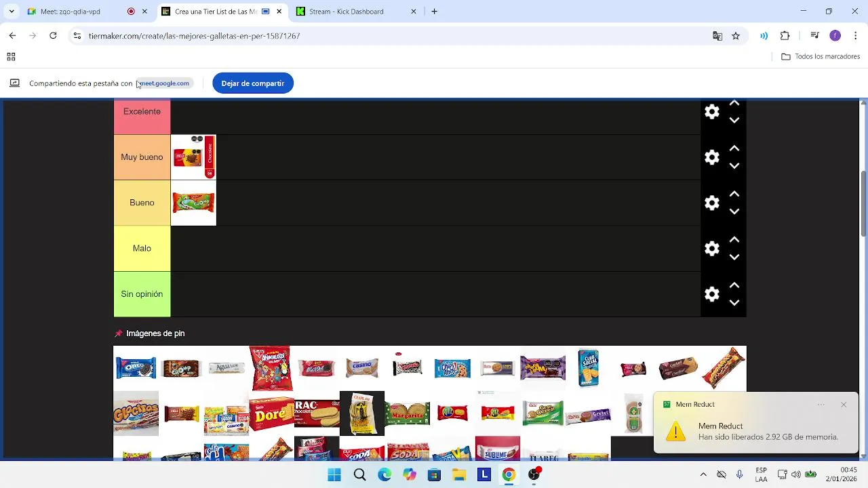Open Mem Reduct notification options dots
This screenshot has width=868, height=488.
[821, 405]
